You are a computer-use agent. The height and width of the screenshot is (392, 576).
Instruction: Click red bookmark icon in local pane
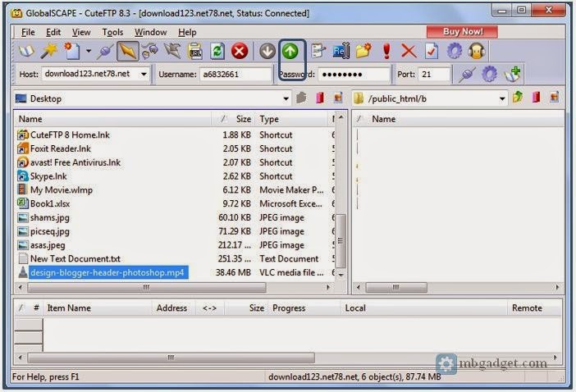[x=320, y=98]
